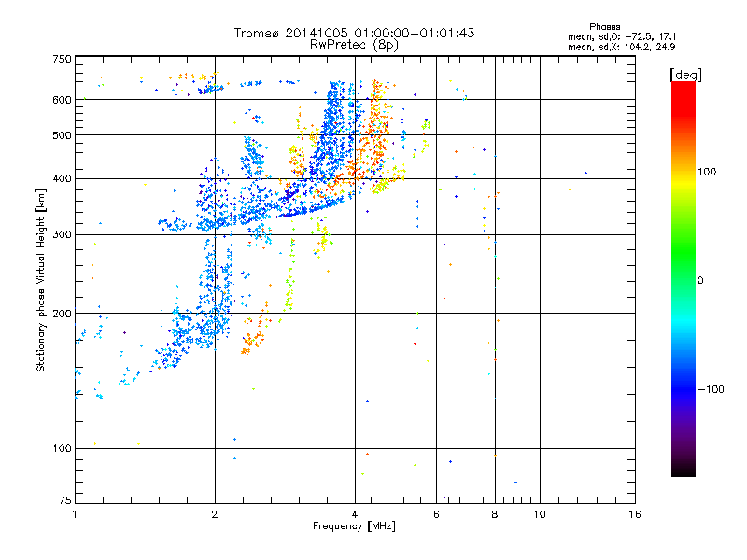Click the y-axis label '600'
The height and width of the screenshot is (560, 747).
click(x=62, y=100)
